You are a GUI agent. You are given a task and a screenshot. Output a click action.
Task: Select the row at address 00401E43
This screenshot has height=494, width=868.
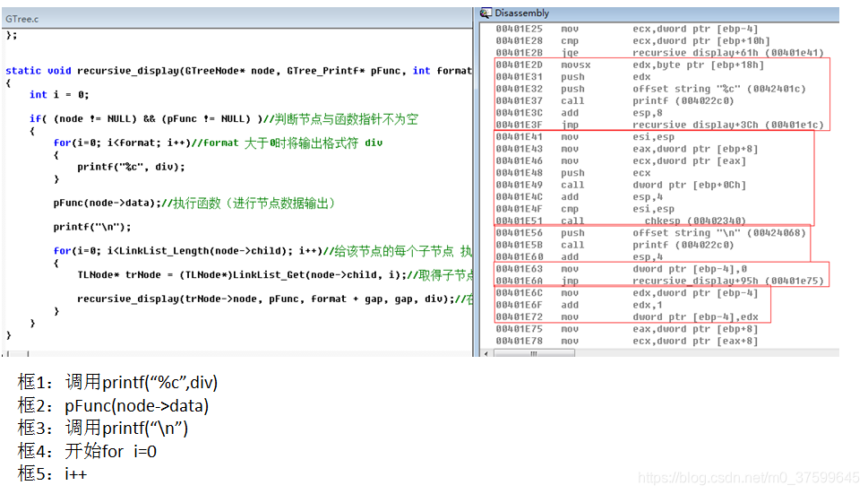point(627,149)
